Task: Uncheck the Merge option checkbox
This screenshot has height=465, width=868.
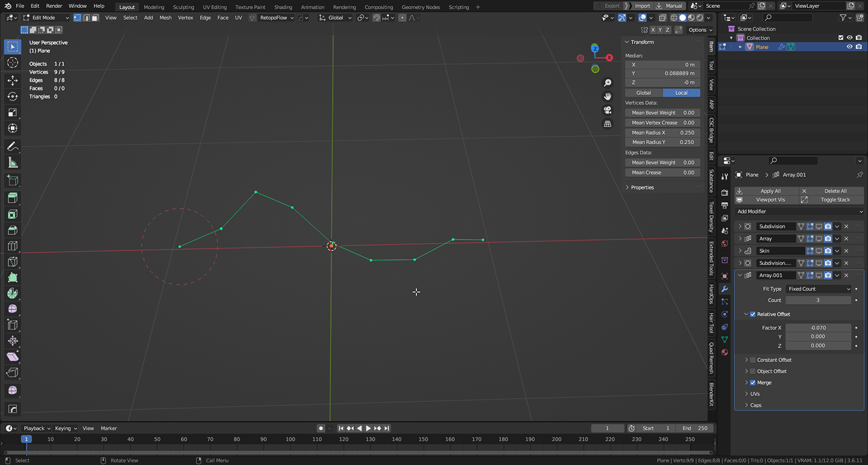Action: click(753, 383)
